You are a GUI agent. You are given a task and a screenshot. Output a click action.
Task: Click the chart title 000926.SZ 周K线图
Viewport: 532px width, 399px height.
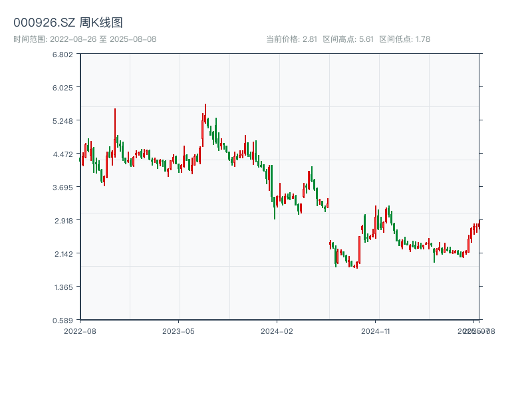pos(68,23)
